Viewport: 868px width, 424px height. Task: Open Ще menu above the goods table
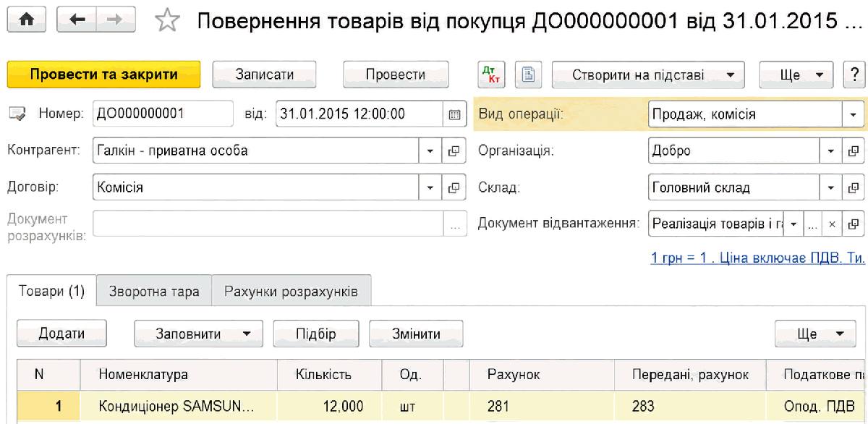(x=815, y=334)
